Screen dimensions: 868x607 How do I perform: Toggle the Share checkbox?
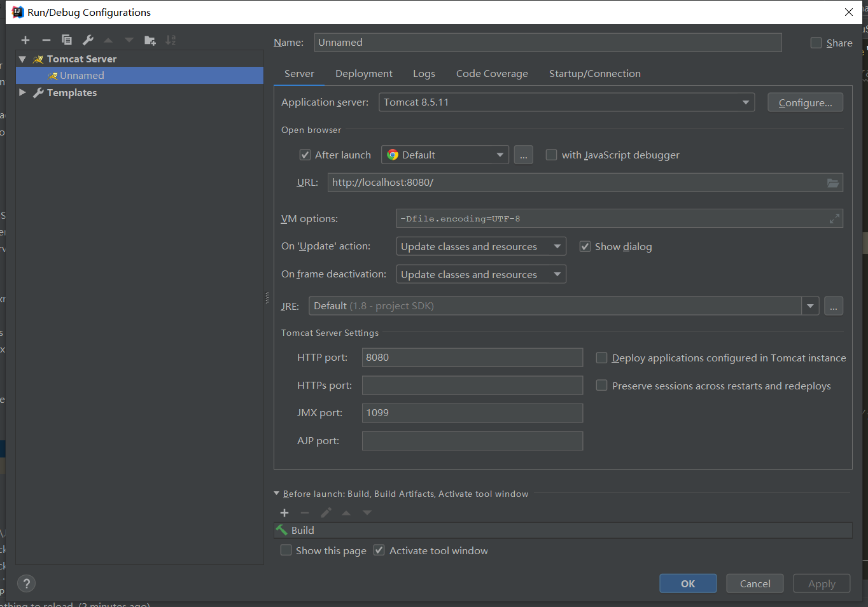[x=816, y=43]
